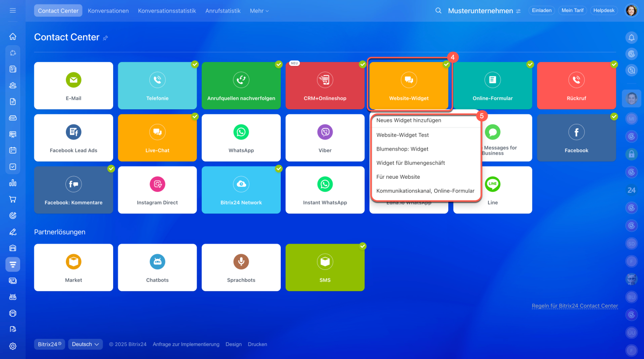Click the Musterunternehmen company name
Viewport: 644px width, 359px height.
point(480,11)
